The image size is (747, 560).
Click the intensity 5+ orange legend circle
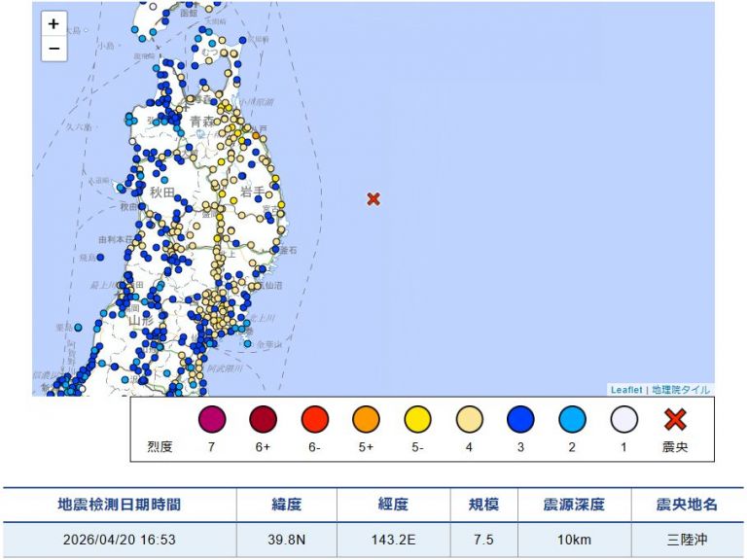coord(367,420)
